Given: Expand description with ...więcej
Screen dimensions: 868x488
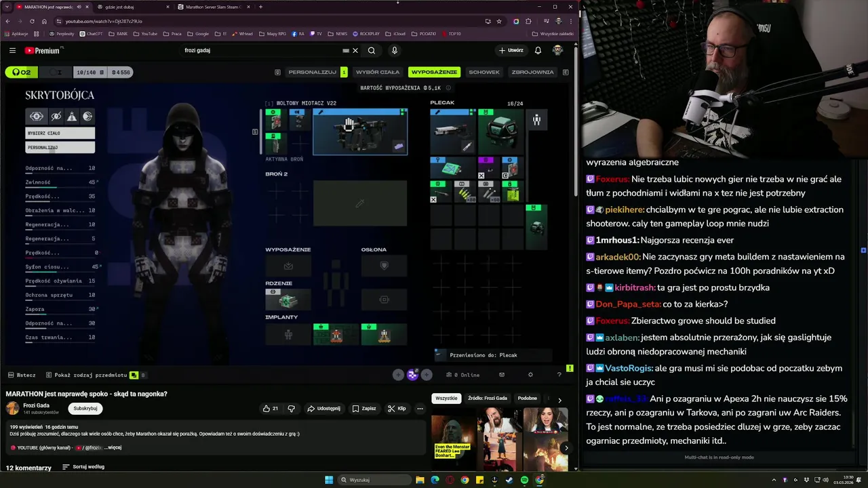Looking at the screenshot, I should (113, 447).
